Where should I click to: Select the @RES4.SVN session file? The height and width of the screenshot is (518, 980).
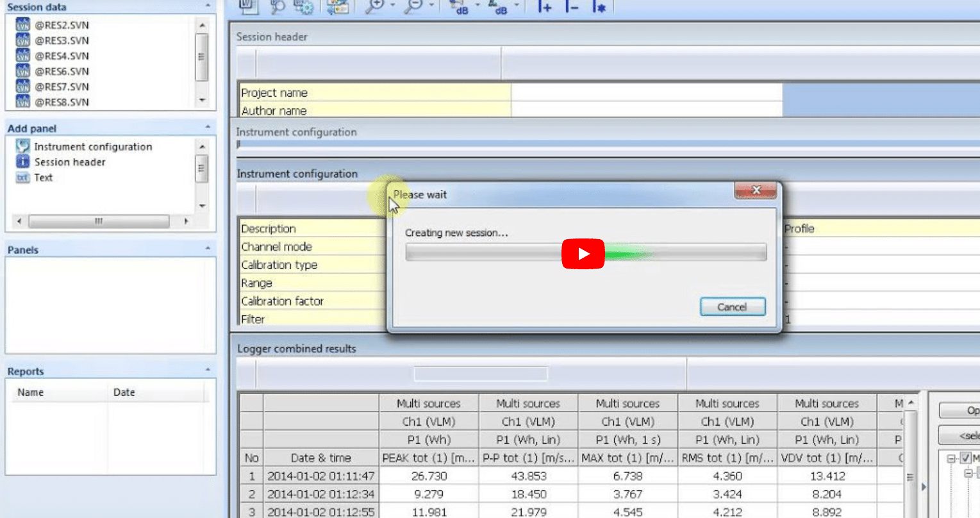pos(62,56)
